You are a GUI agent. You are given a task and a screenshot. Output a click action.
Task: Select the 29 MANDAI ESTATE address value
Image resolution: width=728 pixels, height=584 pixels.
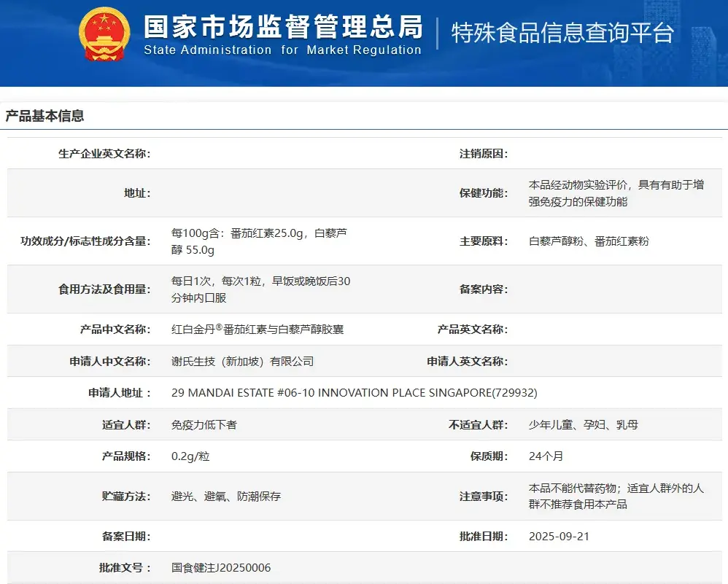355,393
